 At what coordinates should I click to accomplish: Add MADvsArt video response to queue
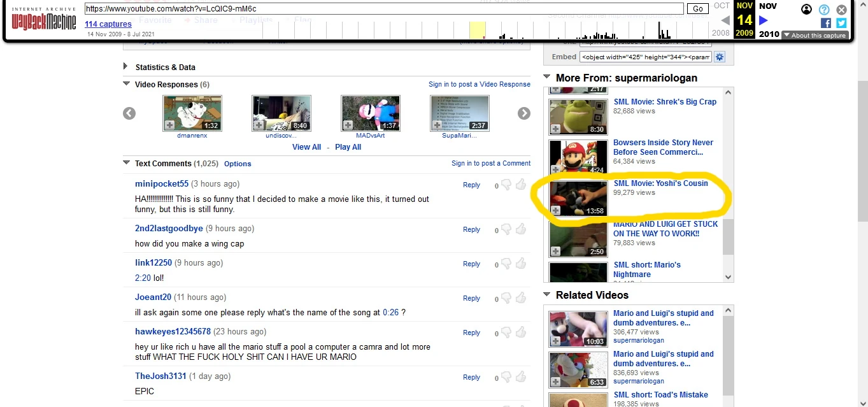point(348,125)
